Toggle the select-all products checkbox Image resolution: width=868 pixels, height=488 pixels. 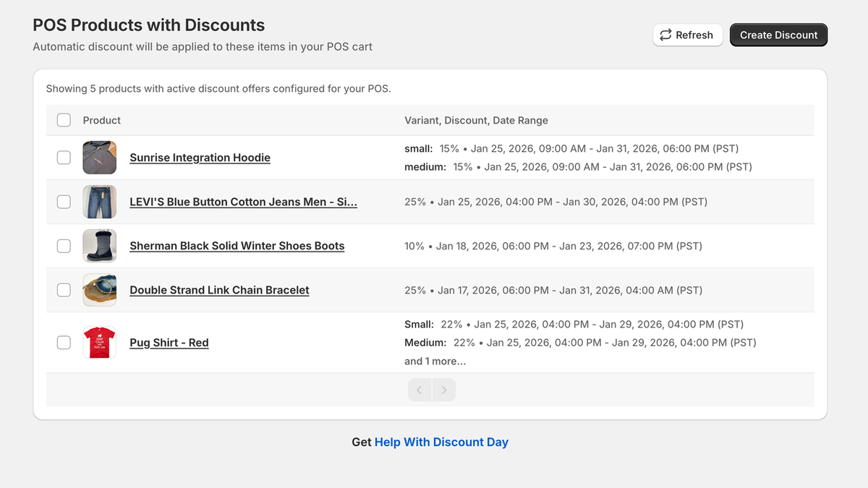coord(64,120)
